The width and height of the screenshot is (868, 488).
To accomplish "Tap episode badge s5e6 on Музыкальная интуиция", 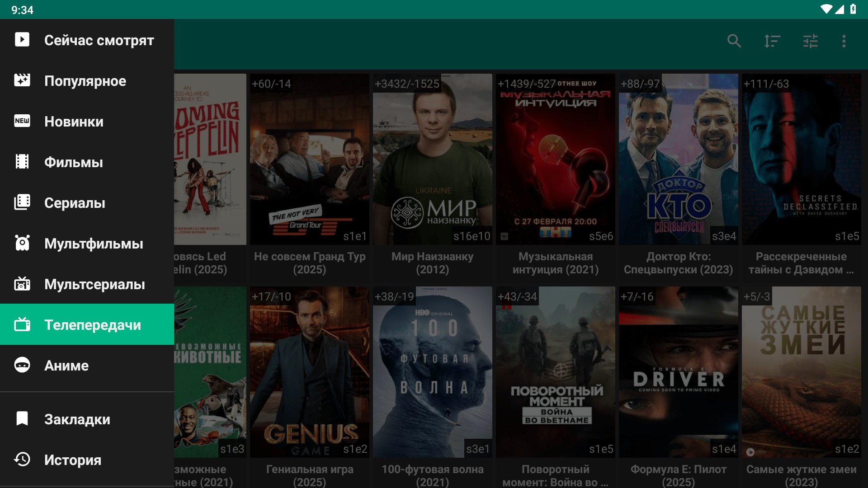I will [x=601, y=236].
